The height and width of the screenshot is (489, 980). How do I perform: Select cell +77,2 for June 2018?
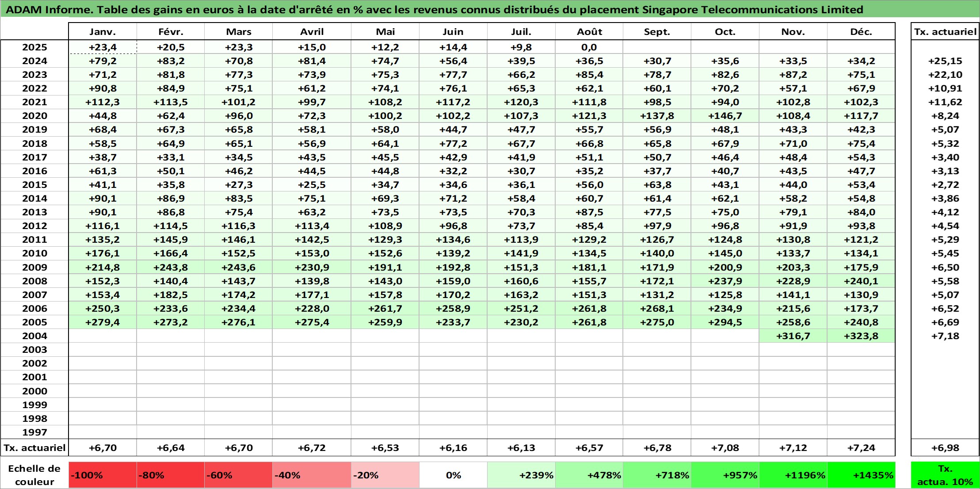tap(453, 144)
